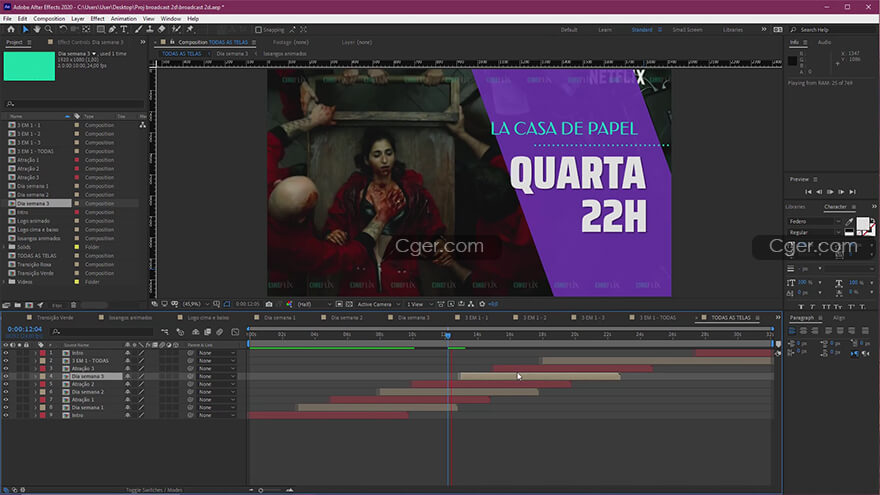Image resolution: width=880 pixels, height=495 pixels.
Task: Switch to the Dia semana 1 timeline tab
Action: point(279,318)
